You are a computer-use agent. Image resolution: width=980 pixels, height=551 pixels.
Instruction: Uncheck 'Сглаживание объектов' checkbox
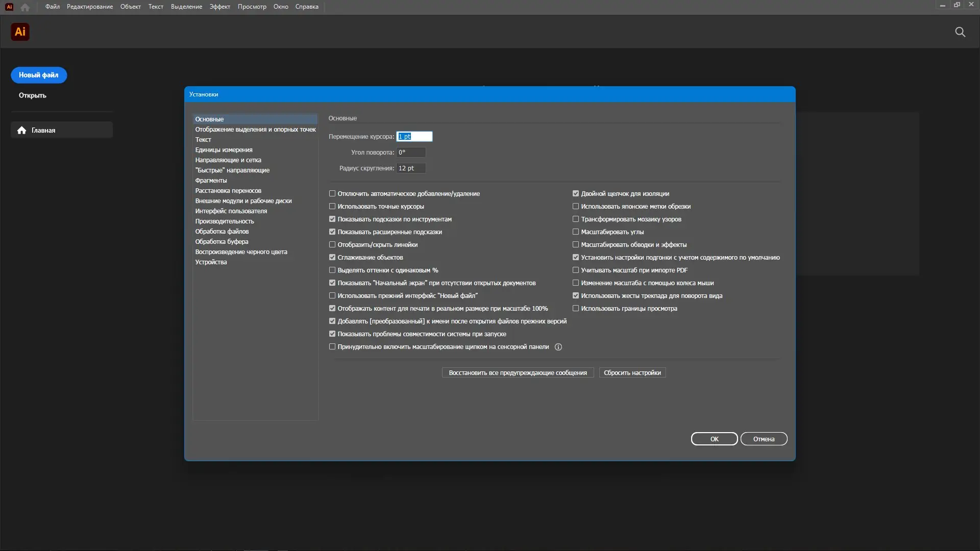click(332, 258)
